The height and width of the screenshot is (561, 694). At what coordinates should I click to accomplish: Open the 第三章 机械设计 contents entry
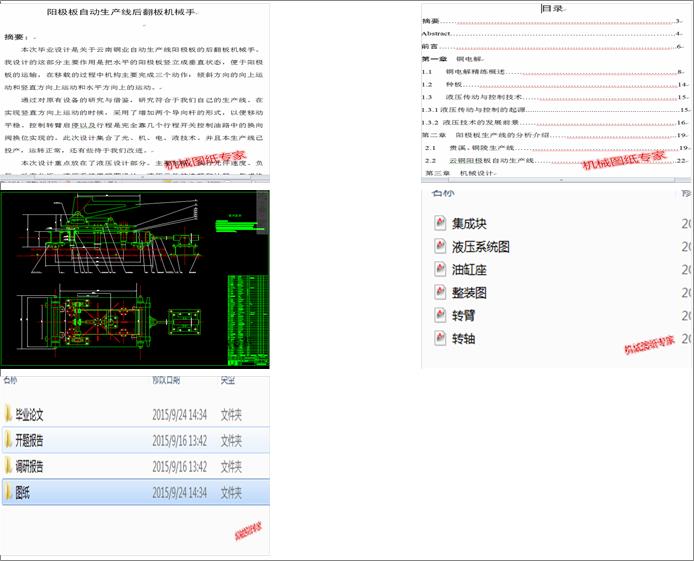[460, 173]
